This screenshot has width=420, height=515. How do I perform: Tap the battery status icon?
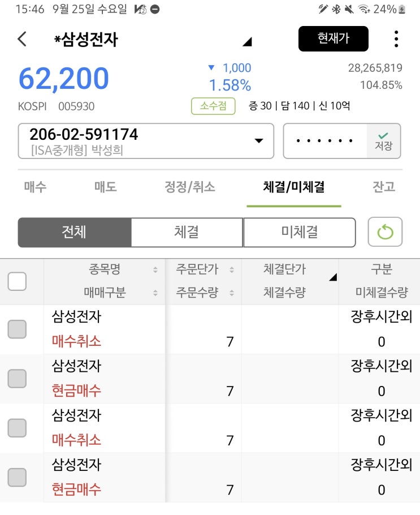(402, 9)
